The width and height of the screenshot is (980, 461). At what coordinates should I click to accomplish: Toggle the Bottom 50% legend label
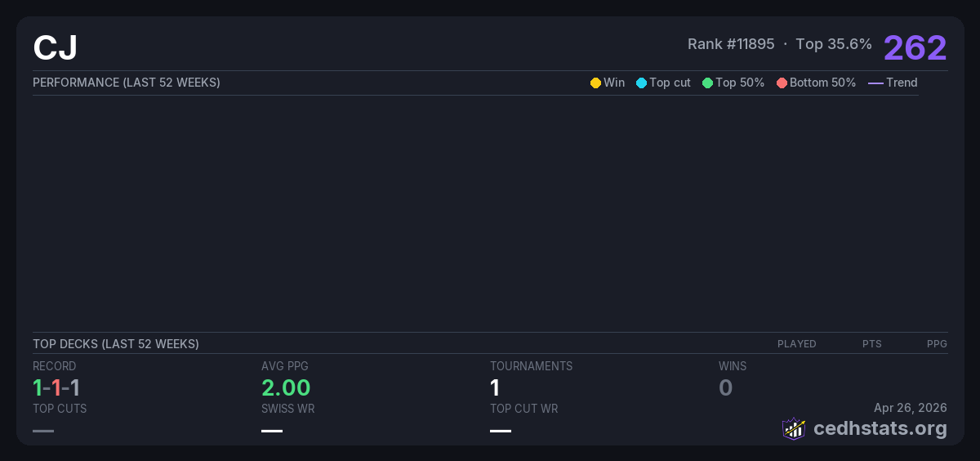tap(822, 83)
